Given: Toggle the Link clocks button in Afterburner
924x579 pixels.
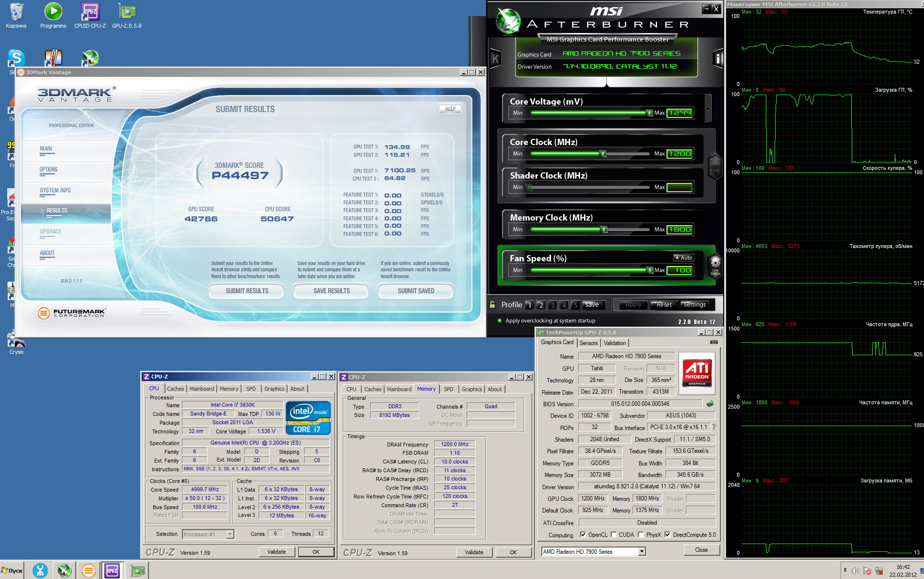Looking at the screenshot, I should click(715, 166).
